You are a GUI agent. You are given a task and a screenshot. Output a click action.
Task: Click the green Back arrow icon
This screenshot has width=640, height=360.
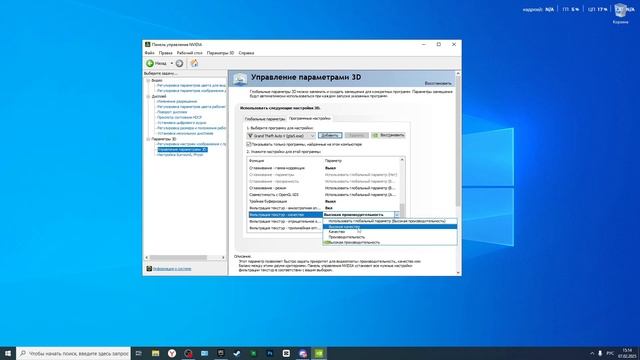pyautogui.click(x=150, y=63)
